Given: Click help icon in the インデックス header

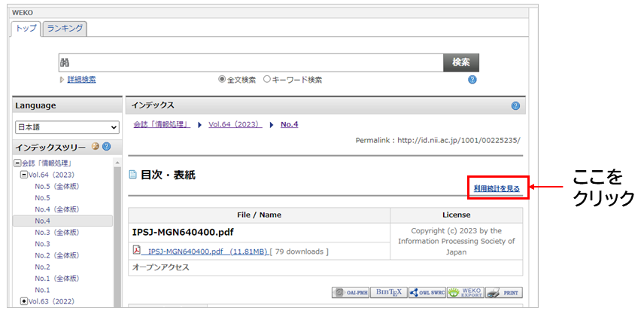Looking at the screenshot, I should (515, 106).
